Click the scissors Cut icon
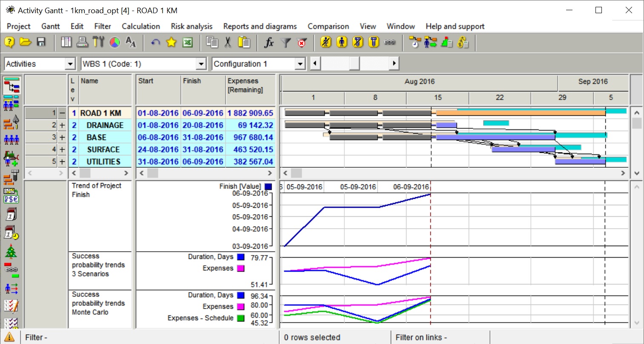 228,42
